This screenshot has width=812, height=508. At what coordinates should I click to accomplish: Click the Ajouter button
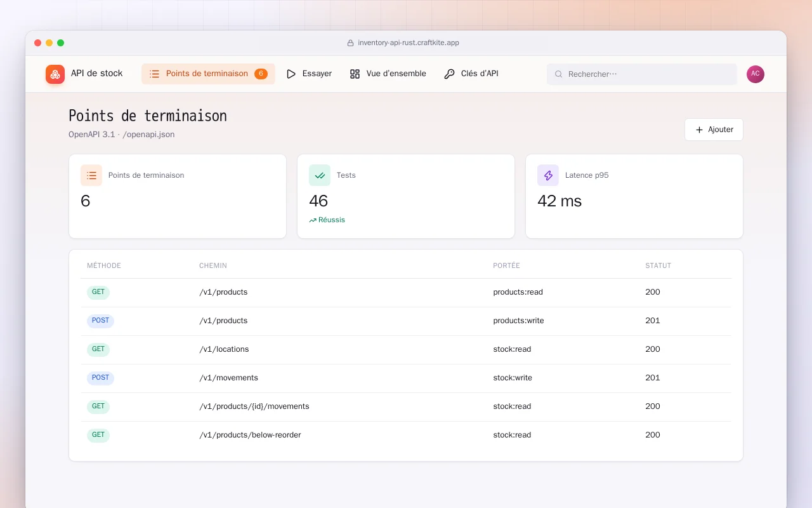coord(714,130)
